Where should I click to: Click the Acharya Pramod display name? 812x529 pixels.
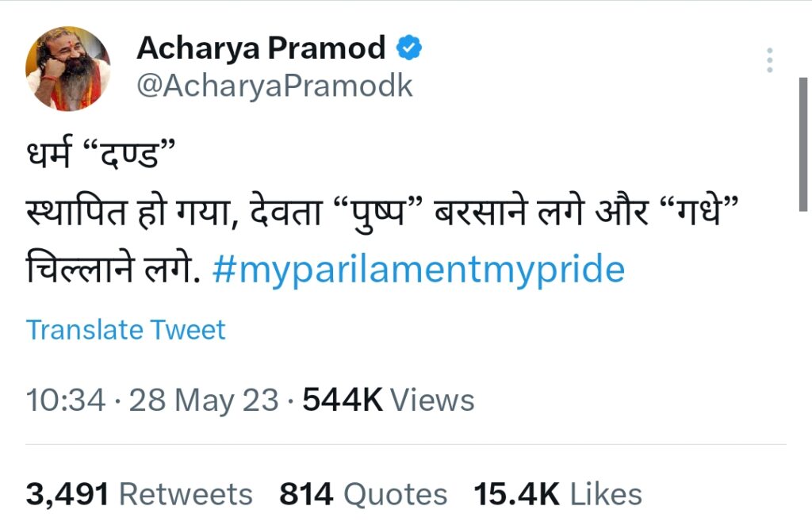[x=261, y=48]
